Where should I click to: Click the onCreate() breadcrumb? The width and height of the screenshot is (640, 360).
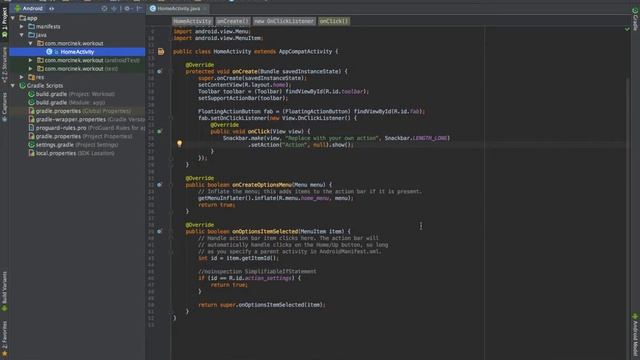pyautogui.click(x=232, y=21)
